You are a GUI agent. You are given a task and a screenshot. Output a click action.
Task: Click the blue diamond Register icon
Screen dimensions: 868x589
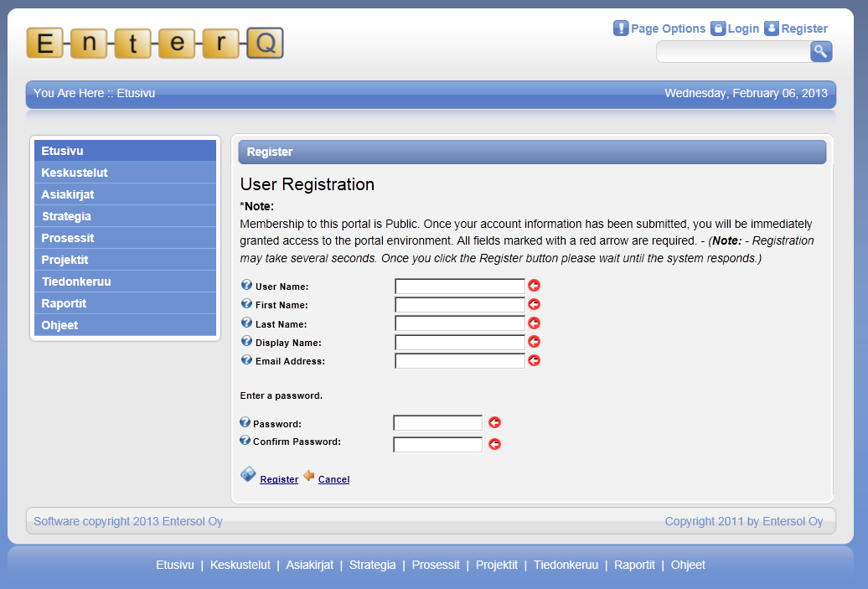[x=248, y=474]
